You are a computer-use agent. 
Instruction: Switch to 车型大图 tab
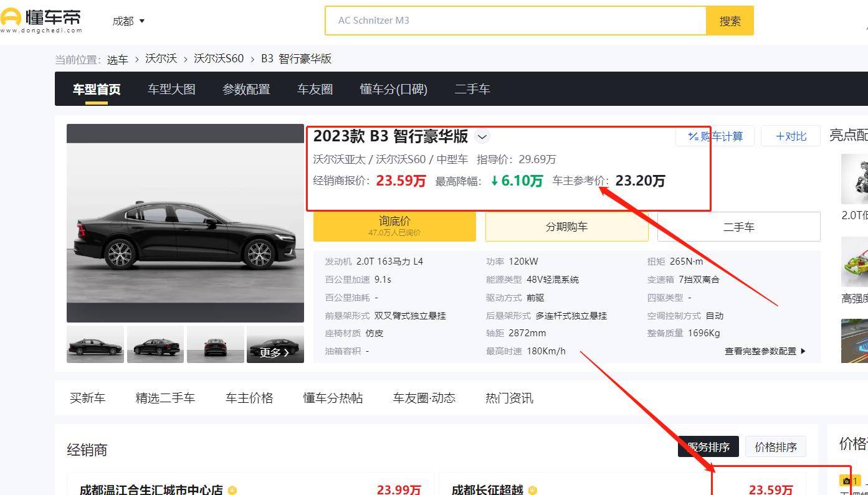point(171,89)
